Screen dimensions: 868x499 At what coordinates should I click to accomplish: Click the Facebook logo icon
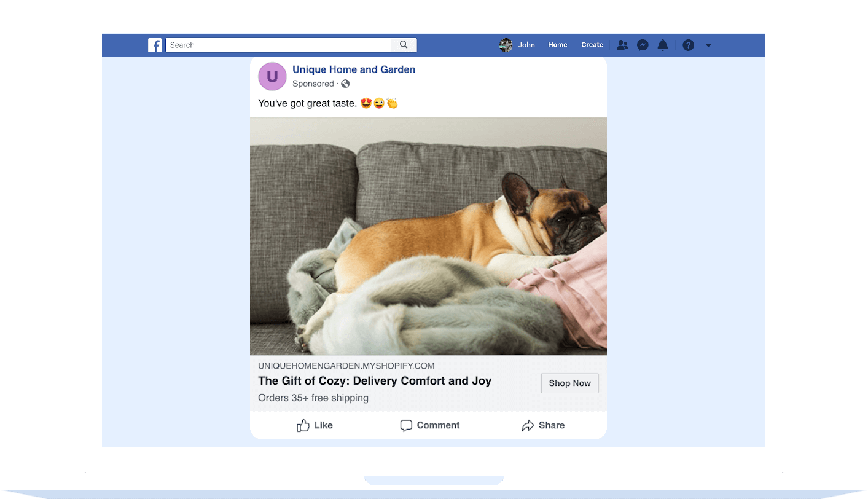tap(155, 45)
